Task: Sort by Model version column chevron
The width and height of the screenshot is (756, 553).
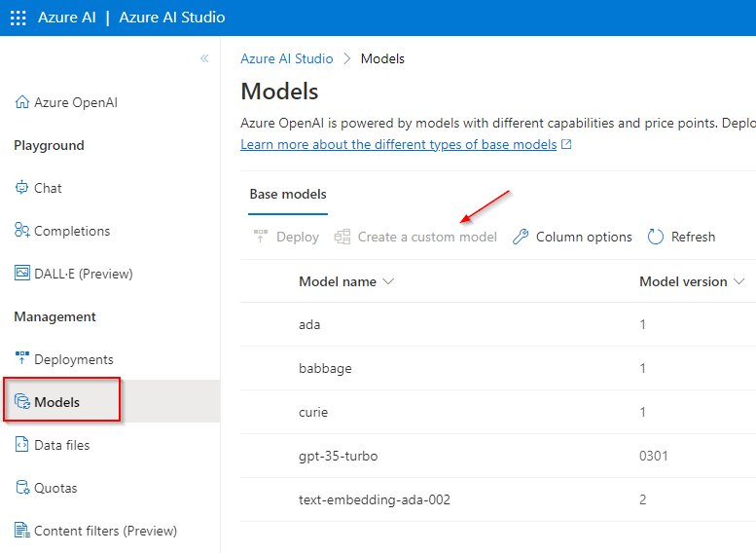Action: 739,281
